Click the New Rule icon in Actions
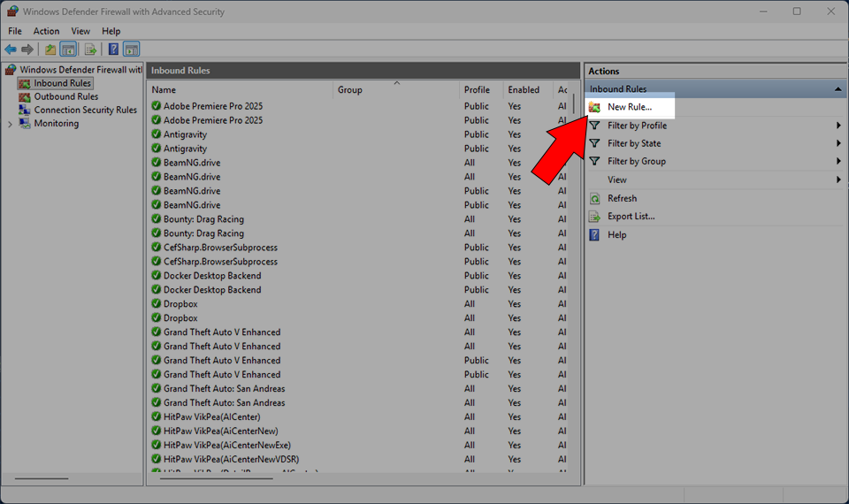849x504 pixels. (x=594, y=107)
